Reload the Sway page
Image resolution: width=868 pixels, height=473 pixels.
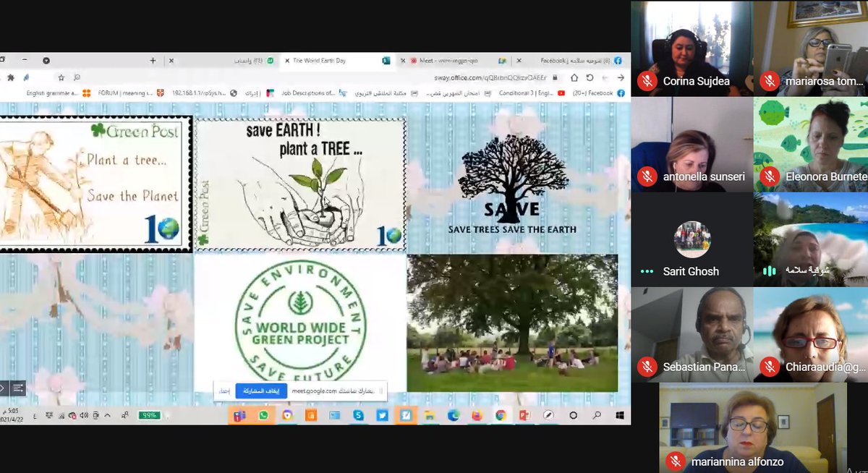(590, 77)
